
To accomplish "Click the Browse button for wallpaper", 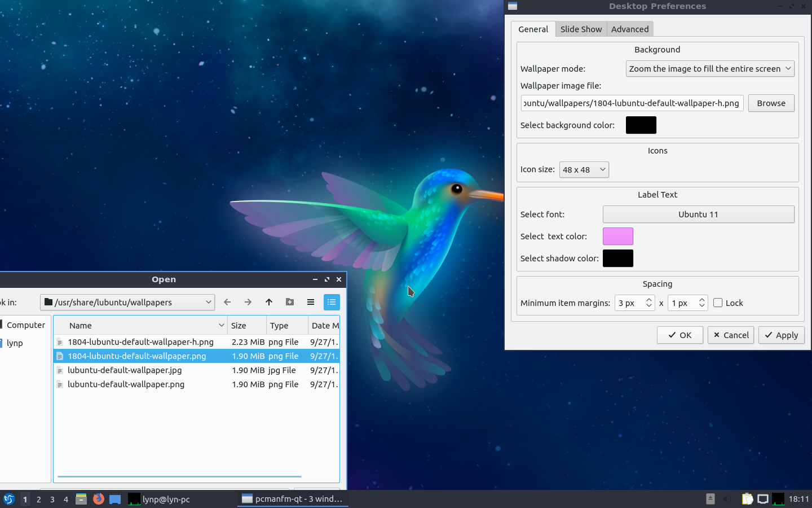I will pyautogui.click(x=771, y=103).
